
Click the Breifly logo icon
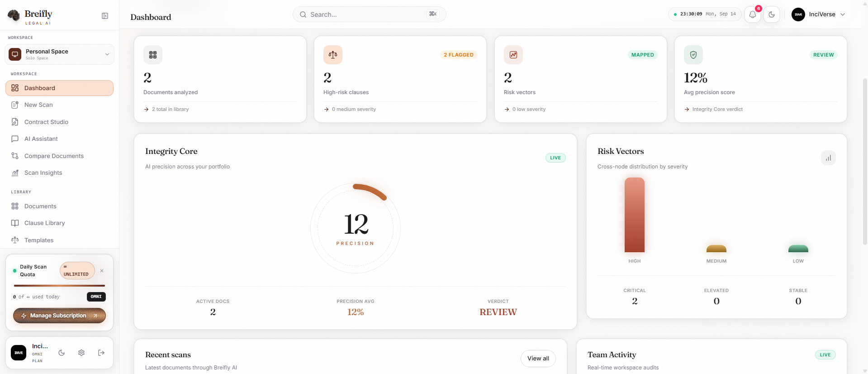[14, 16]
